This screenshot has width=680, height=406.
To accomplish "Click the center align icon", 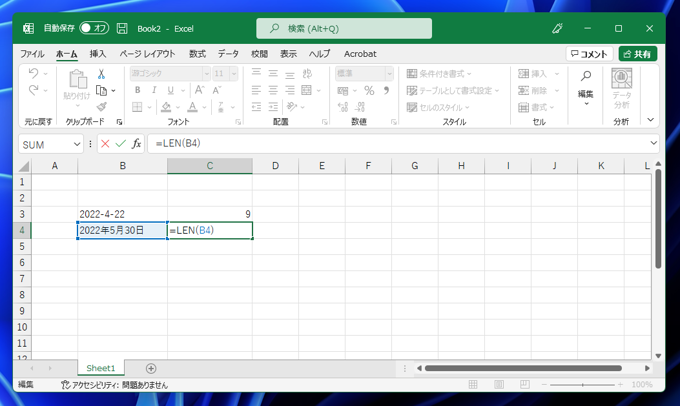I will [x=273, y=90].
